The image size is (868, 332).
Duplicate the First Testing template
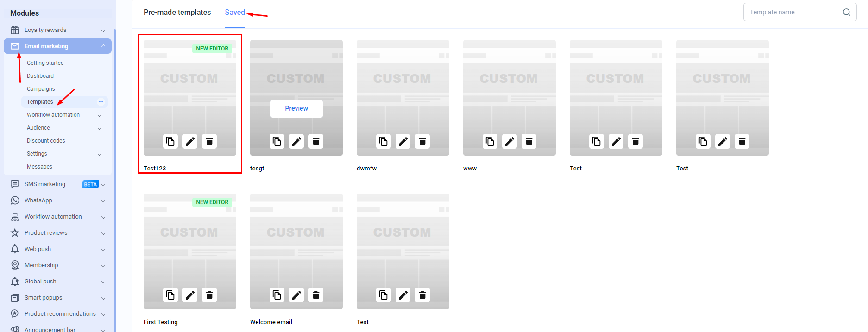pyautogui.click(x=170, y=295)
